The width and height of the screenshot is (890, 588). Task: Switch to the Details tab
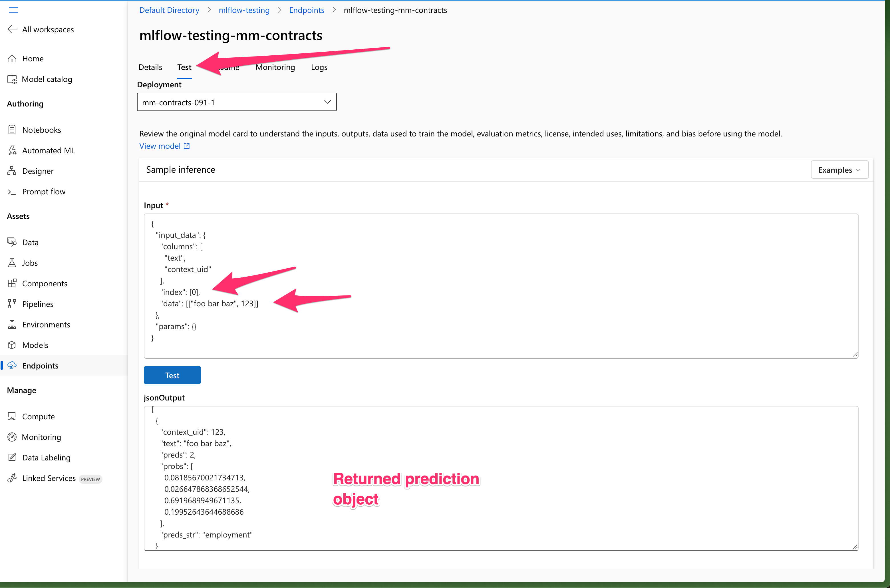(150, 67)
